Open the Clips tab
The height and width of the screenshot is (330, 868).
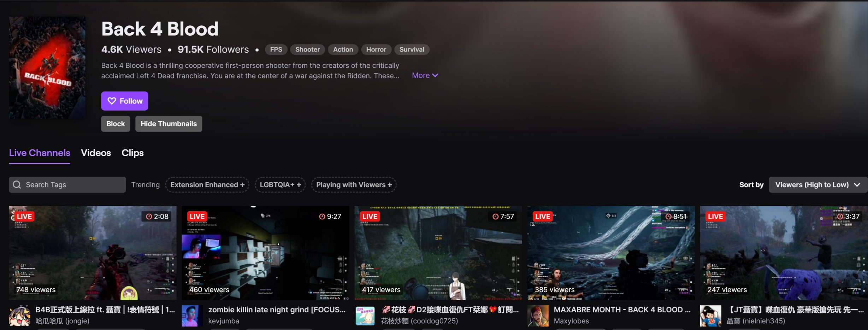(x=132, y=153)
